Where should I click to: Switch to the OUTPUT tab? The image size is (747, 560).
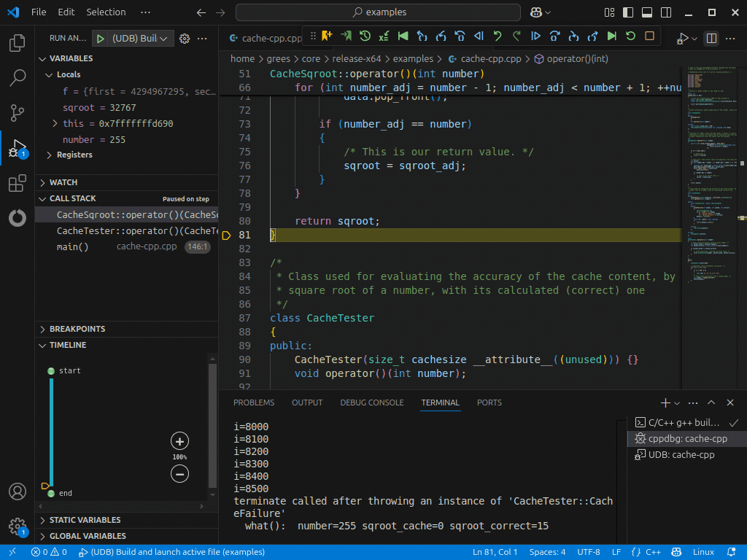coord(307,402)
